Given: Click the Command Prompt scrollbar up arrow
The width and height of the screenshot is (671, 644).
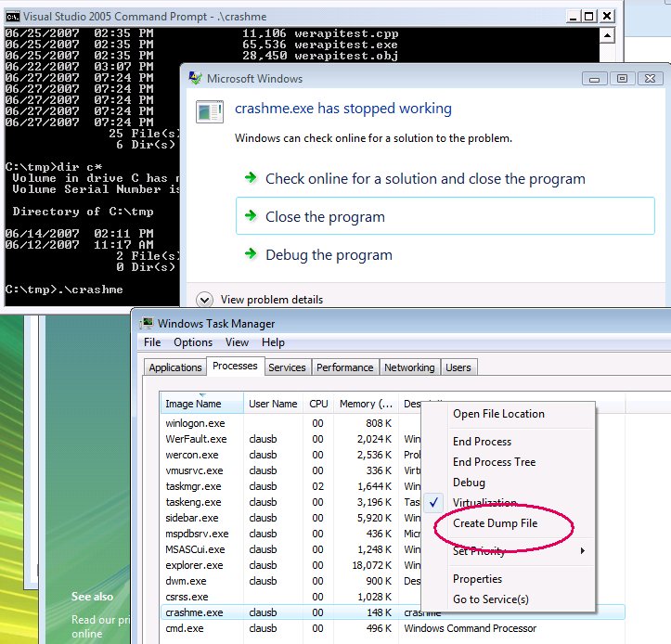Looking at the screenshot, I should point(607,35).
